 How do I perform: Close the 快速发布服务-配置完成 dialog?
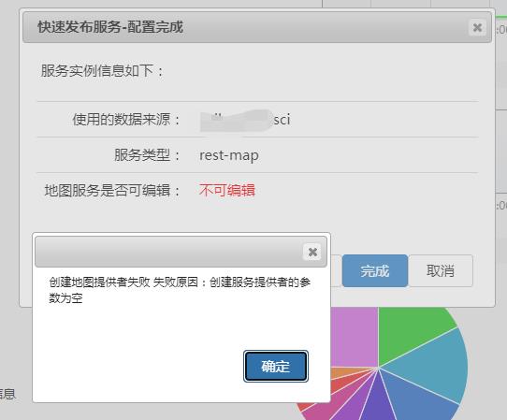coord(477,27)
